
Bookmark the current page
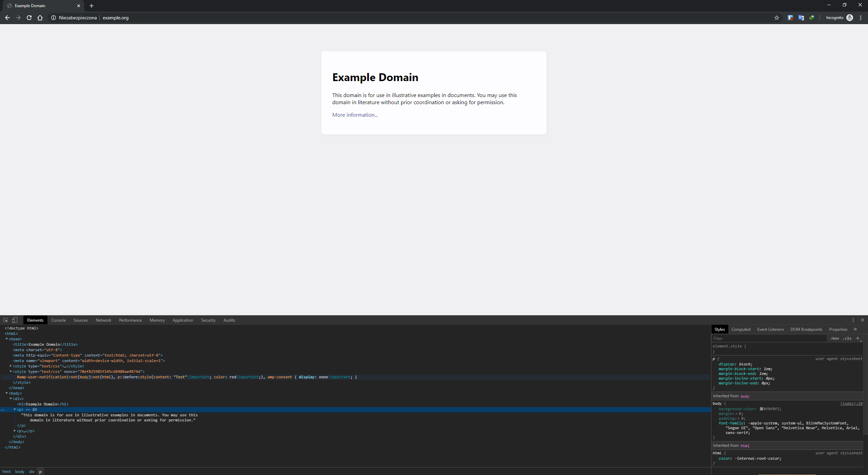(776, 18)
